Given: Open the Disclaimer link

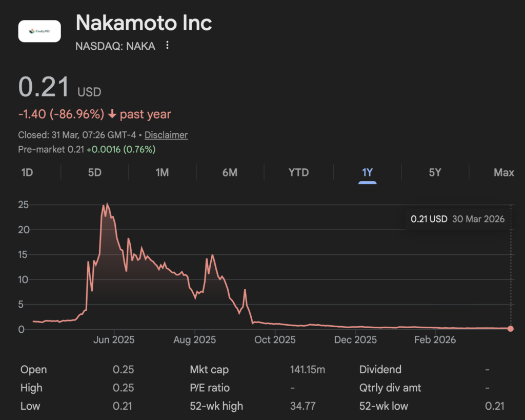Looking at the screenshot, I should tap(166, 135).
